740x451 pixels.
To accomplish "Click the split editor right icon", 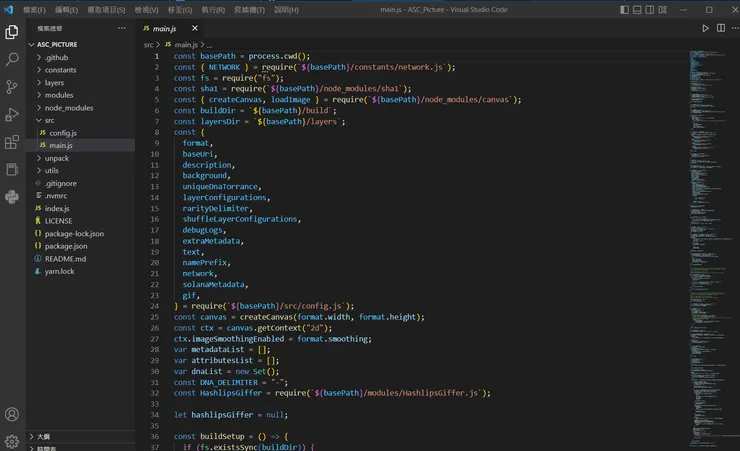I will 720,28.
